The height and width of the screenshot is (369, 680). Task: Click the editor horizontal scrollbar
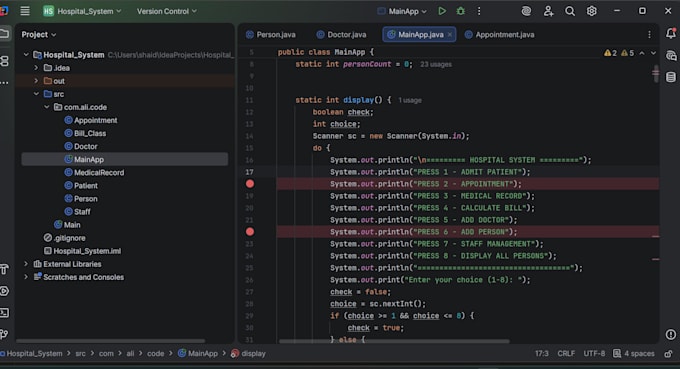(x=394, y=341)
